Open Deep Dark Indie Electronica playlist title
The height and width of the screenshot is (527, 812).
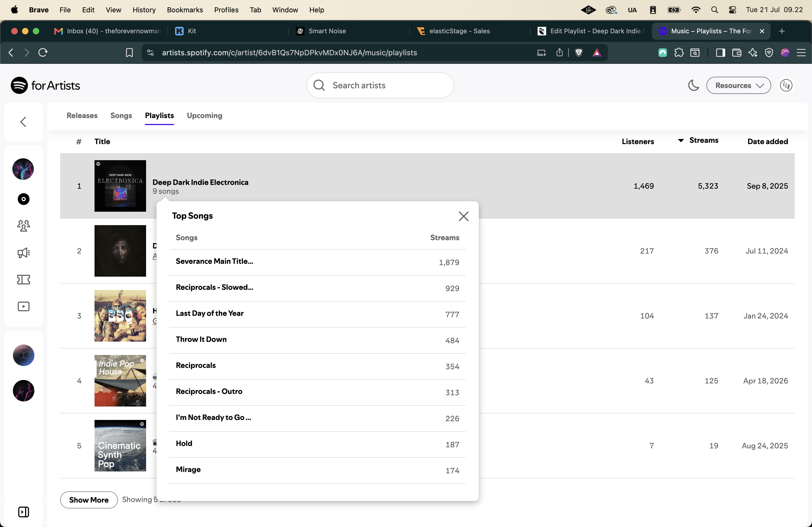click(200, 182)
